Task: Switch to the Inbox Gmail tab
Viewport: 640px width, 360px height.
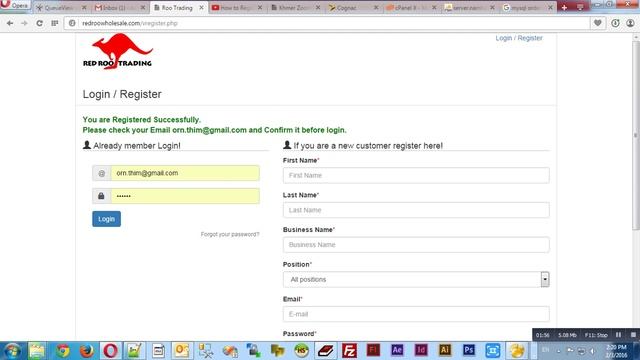Action: [x=119, y=8]
